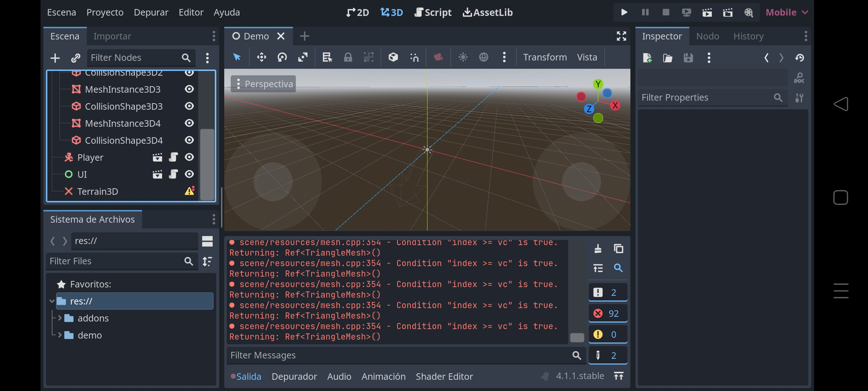Image resolution: width=868 pixels, height=391 pixels.
Task: Copy the output log contents
Action: click(x=618, y=249)
